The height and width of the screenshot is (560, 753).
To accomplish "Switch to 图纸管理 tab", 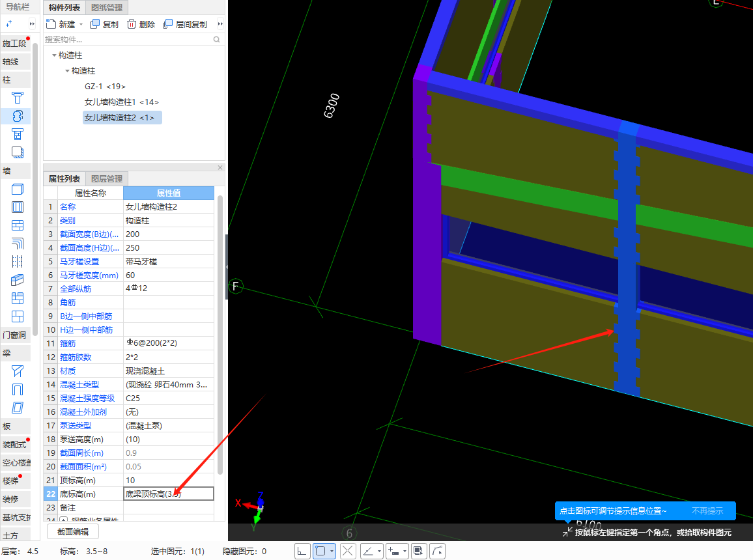I will (107, 7).
